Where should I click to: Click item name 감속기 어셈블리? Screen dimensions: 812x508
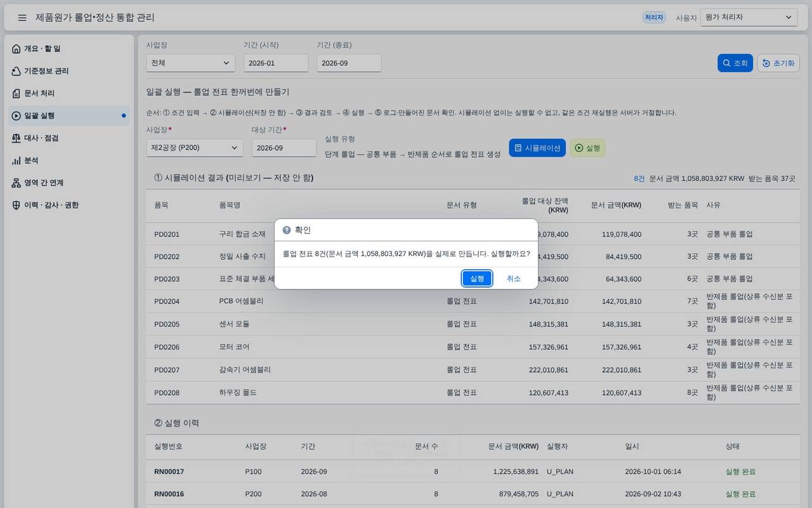(245, 370)
